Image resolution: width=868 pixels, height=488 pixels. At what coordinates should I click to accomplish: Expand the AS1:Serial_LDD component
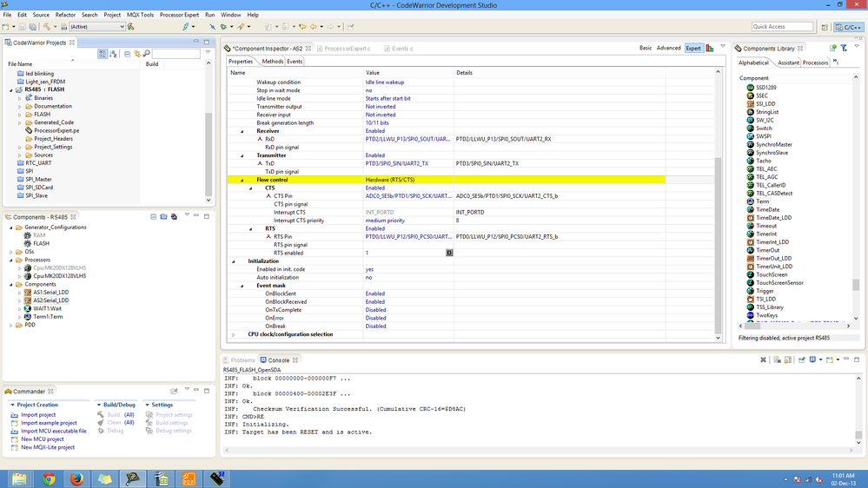point(20,292)
